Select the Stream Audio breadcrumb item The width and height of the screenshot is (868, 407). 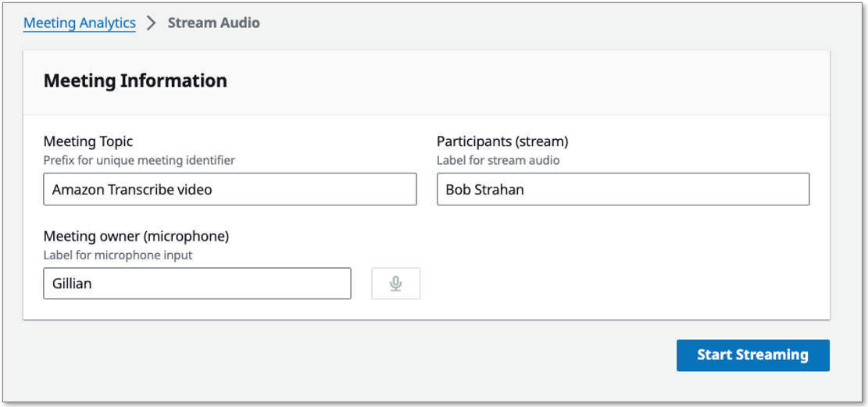click(213, 23)
